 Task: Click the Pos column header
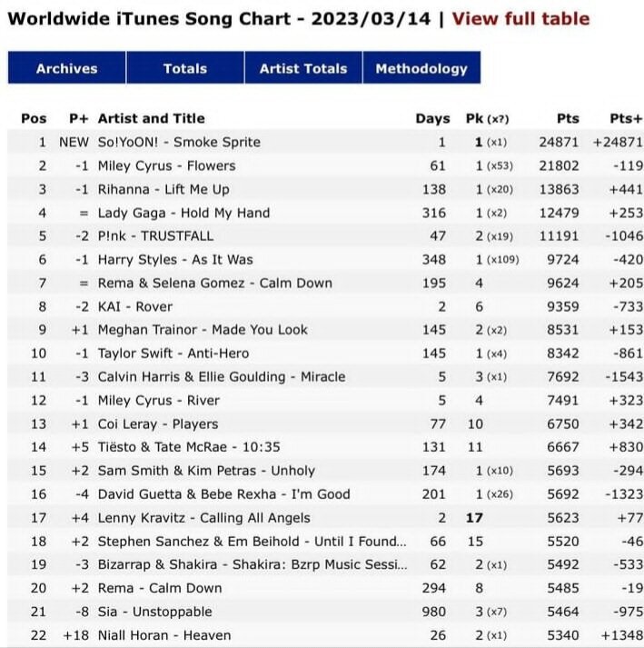[34, 119]
